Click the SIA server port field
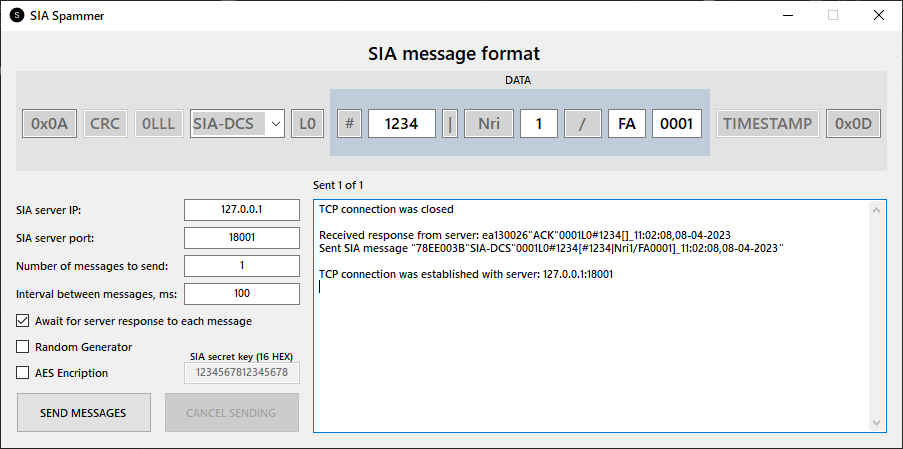 point(242,238)
